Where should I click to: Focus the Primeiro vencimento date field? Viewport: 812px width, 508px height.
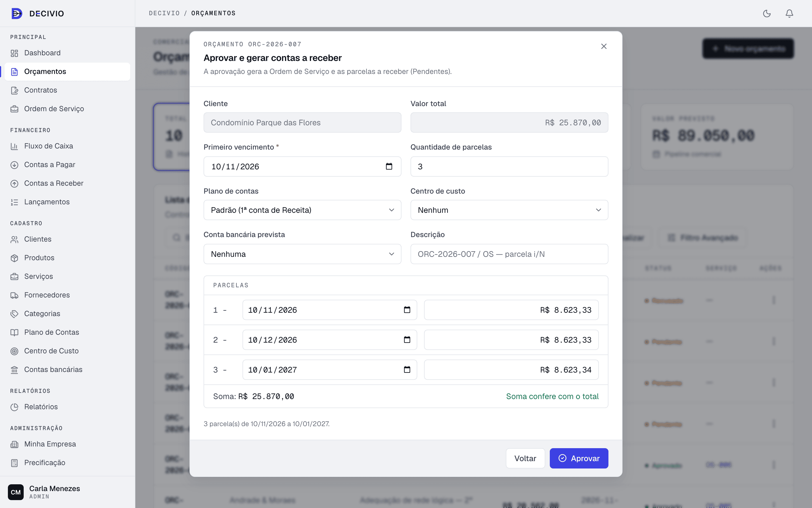pos(302,166)
